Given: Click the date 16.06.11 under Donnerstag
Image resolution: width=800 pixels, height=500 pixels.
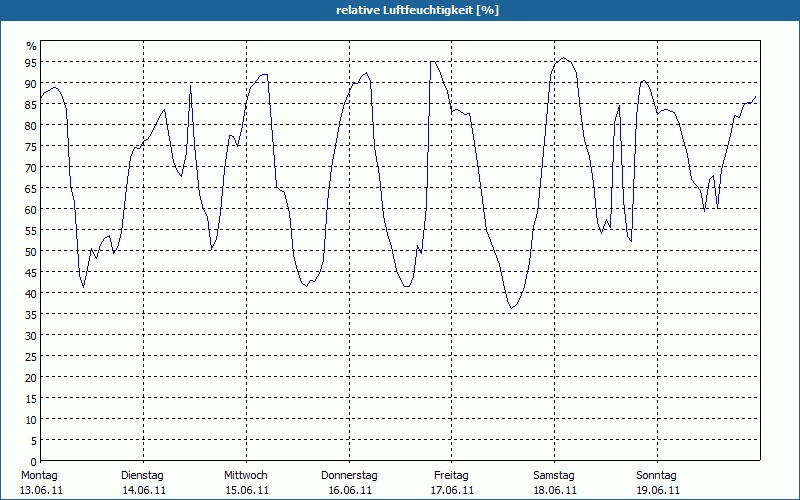Looking at the screenshot, I should [x=349, y=490].
